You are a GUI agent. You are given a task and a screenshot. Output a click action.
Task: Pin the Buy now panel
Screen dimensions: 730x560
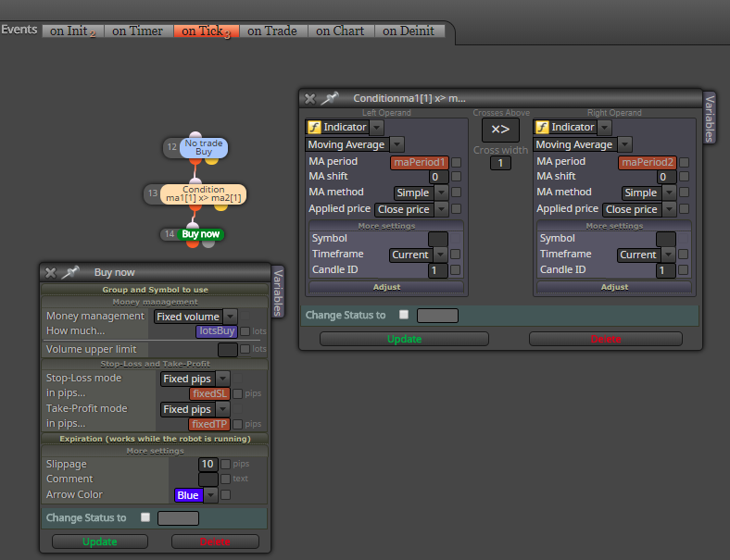click(70, 272)
